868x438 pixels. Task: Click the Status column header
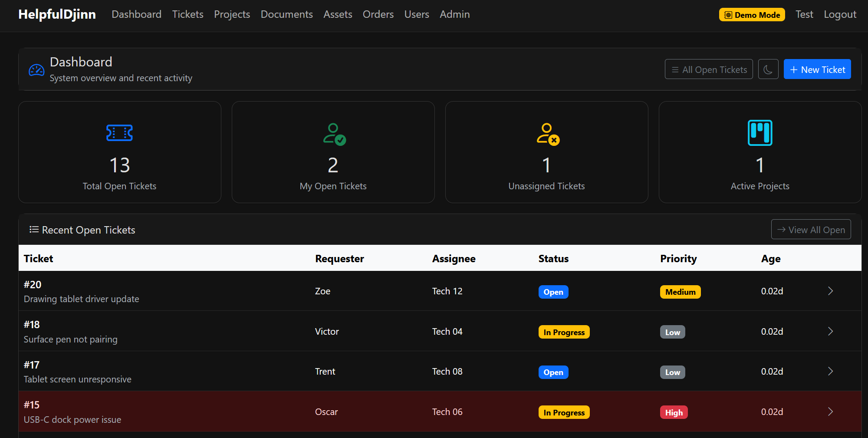click(x=553, y=259)
